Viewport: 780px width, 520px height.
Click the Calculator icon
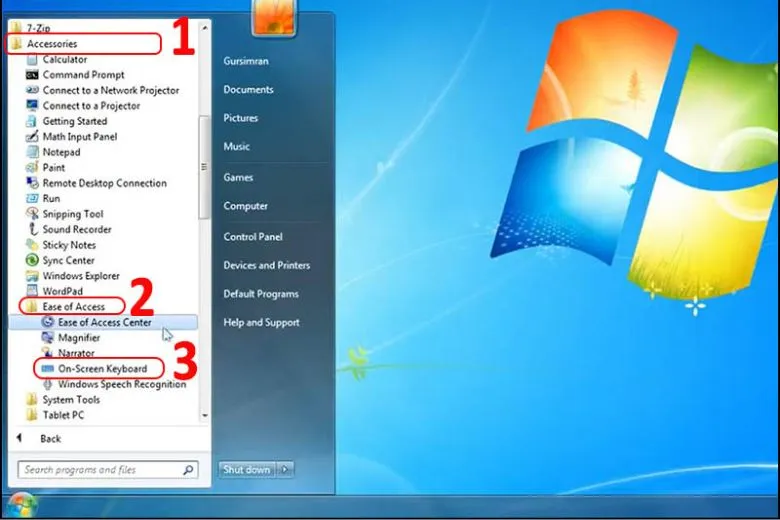[x=32, y=60]
